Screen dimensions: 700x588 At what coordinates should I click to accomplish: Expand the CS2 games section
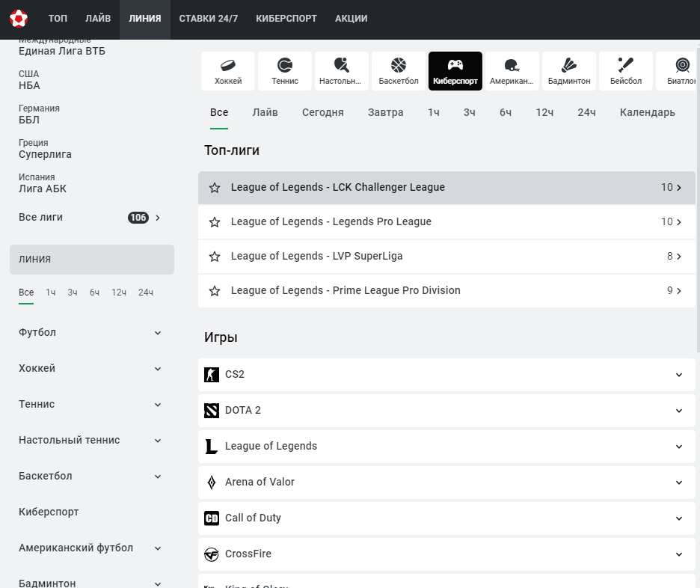678,375
